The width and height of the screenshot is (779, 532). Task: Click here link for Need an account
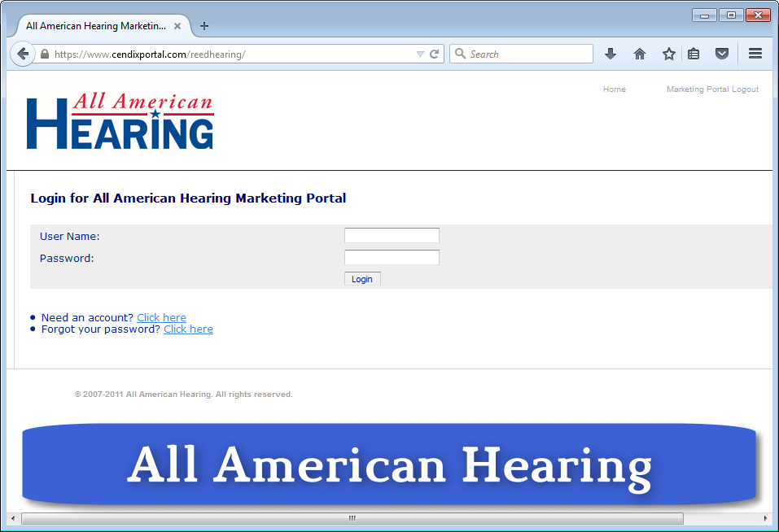point(161,317)
